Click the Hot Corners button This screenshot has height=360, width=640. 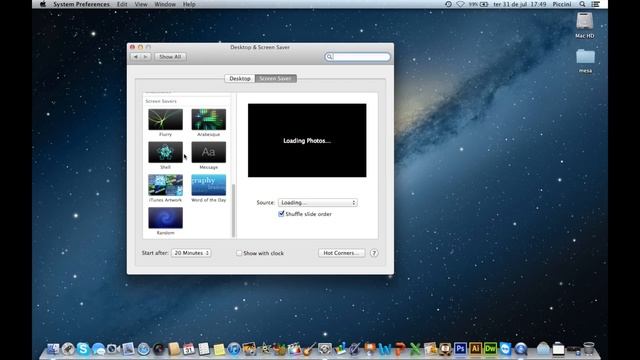pos(341,253)
